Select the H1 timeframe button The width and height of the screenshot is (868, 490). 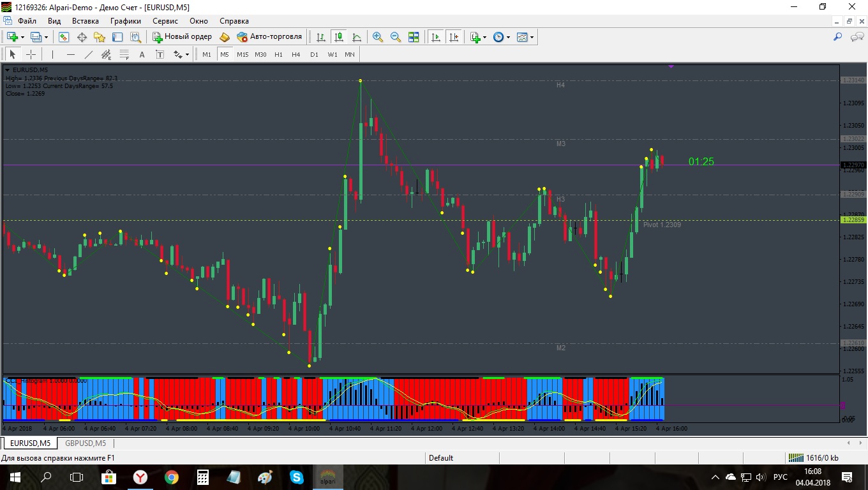pyautogui.click(x=278, y=54)
